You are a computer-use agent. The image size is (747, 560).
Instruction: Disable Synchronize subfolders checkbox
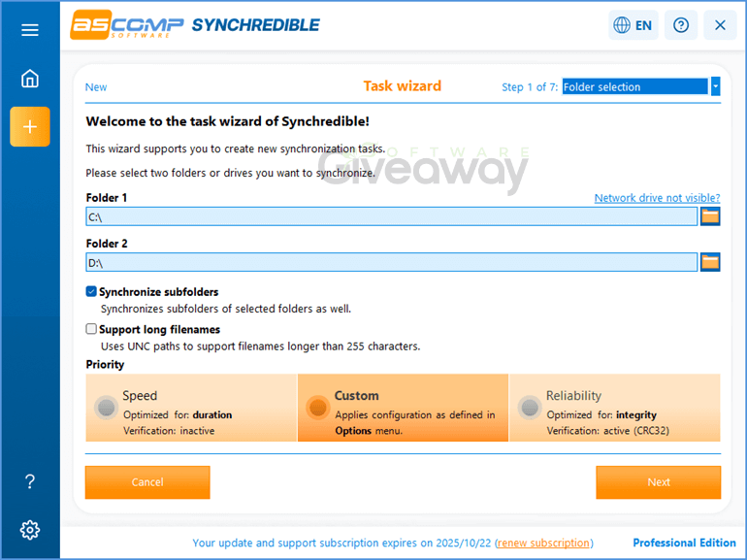click(x=91, y=292)
